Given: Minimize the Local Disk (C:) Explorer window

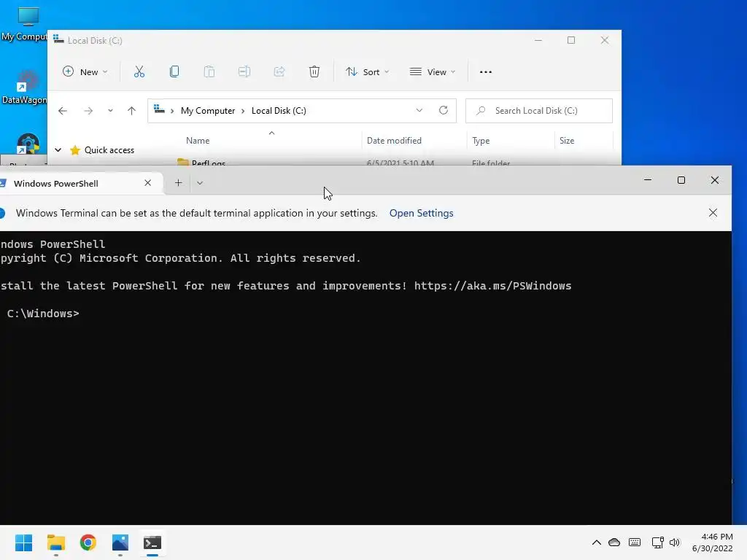Looking at the screenshot, I should tap(538, 41).
